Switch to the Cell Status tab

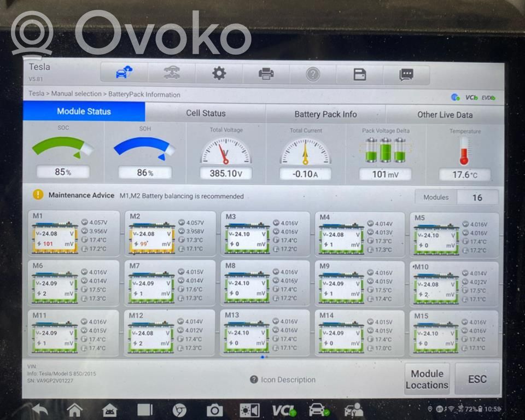pos(206,113)
